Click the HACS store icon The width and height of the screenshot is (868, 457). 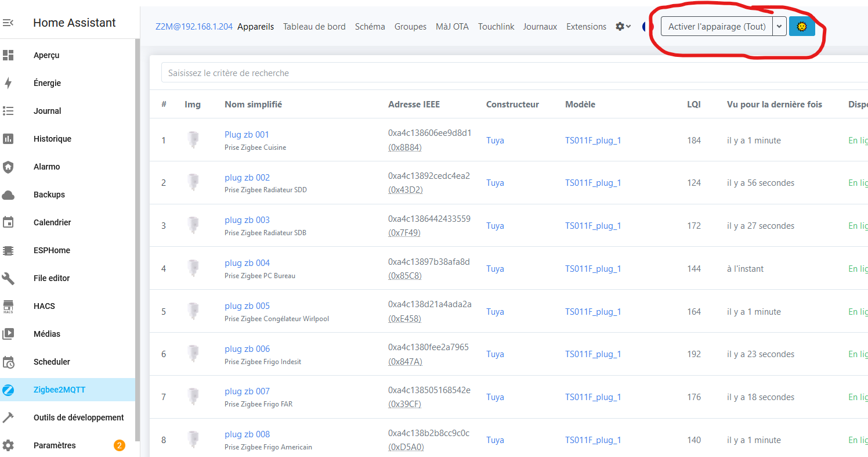tap(8, 306)
